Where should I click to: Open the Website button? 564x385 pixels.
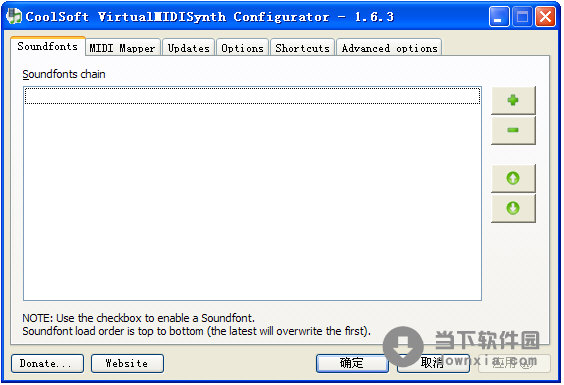coord(127,363)
